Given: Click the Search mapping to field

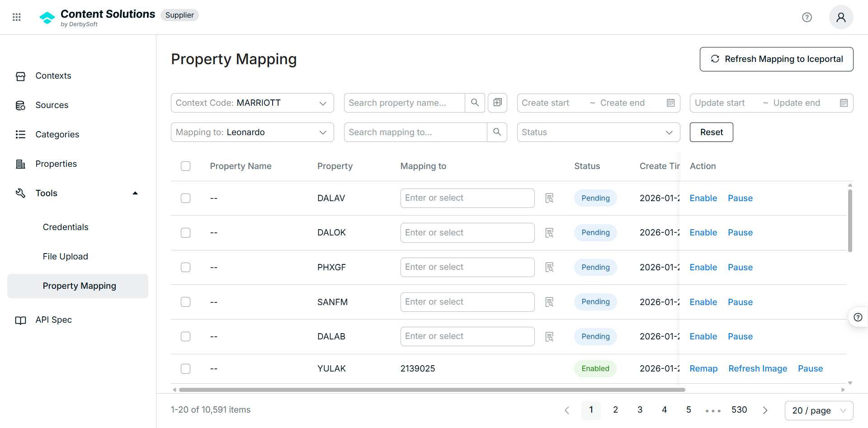Looking at the screenshot, I should coord(415,132).
